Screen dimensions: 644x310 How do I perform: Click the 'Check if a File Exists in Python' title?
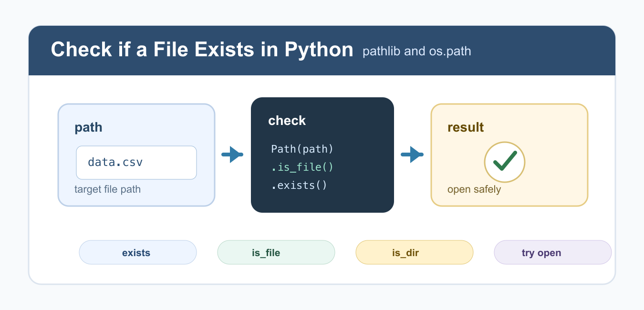[x=202, y=50]
